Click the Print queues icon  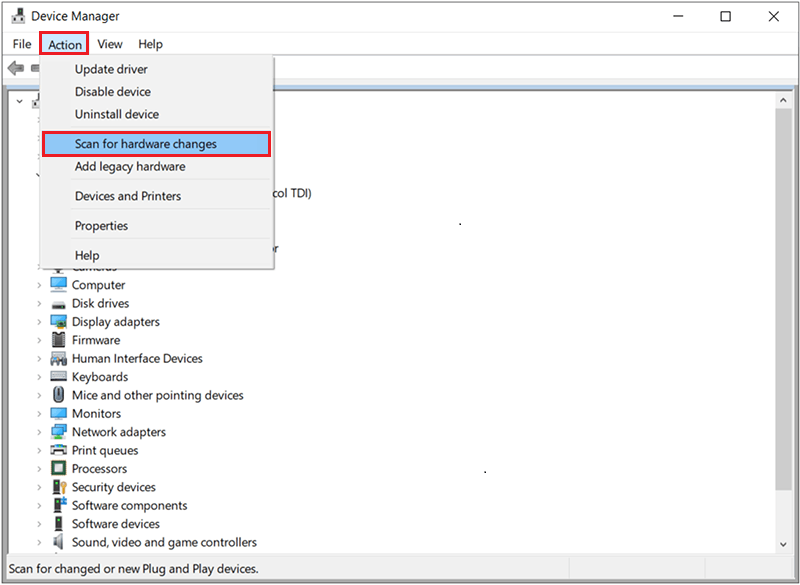click(57, 450)
